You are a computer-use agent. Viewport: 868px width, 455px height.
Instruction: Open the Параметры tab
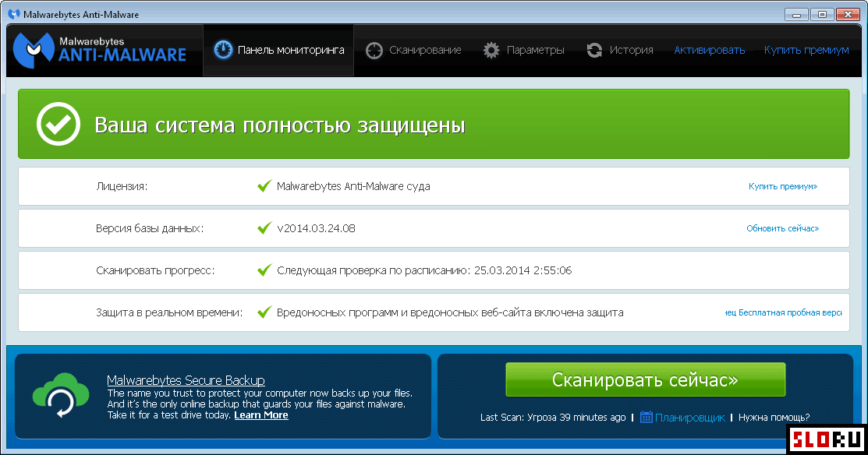coord(523,51)
